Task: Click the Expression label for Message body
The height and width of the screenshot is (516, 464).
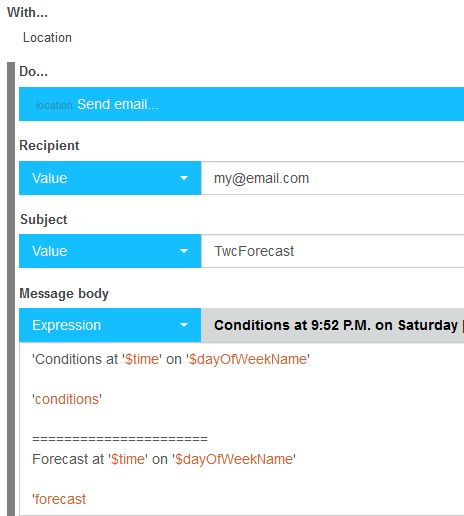Action: pos(66,325)
